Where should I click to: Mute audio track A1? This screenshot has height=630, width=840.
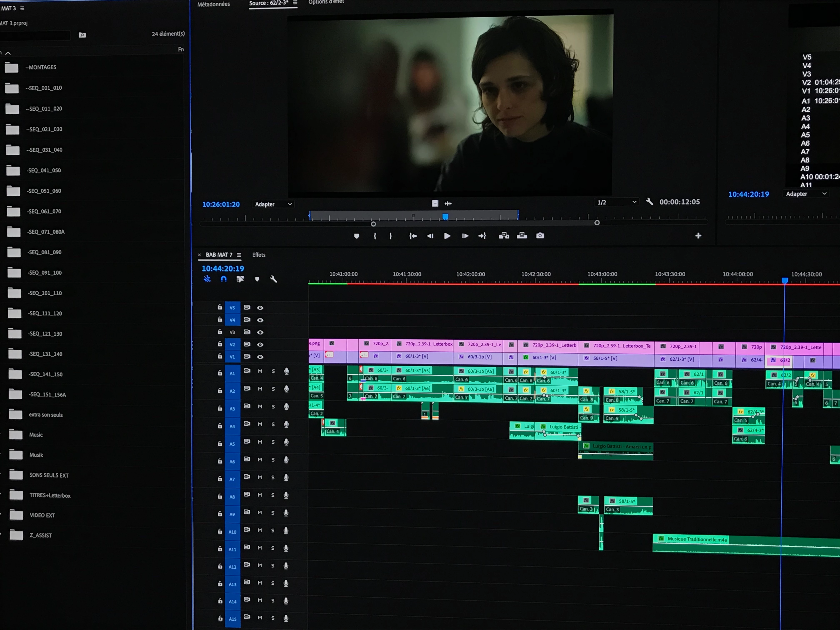coord(260,371)
